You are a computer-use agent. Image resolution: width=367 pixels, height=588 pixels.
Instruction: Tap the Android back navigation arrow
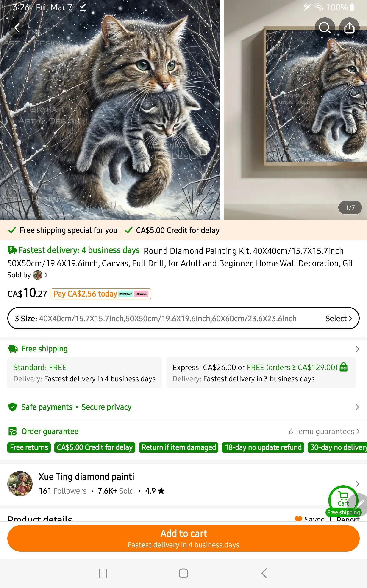pyautogui.click(x=264, y=573)
